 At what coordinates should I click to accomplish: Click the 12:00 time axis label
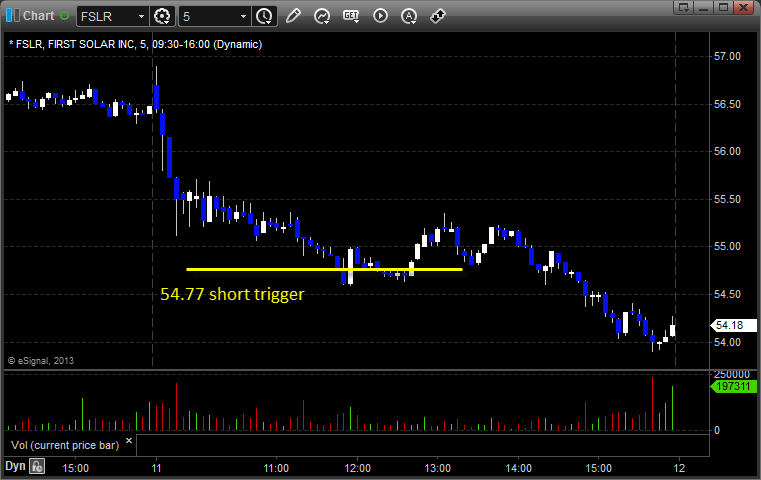[x=357, y=468]
